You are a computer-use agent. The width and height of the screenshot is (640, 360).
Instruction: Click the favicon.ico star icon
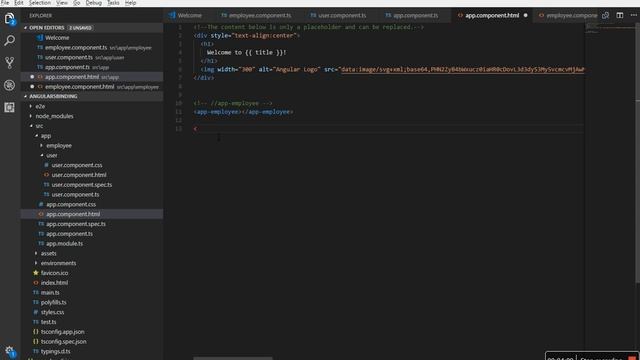[x=36, y=273]
